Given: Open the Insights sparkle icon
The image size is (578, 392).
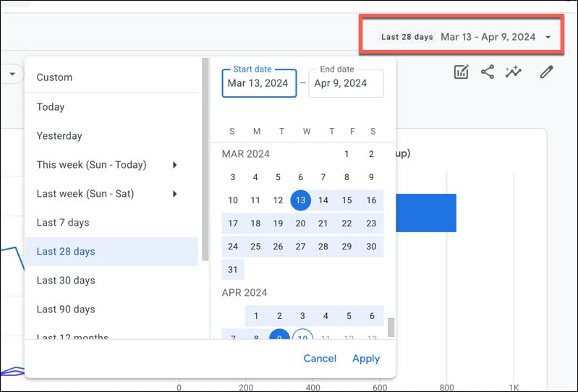Looking at the screenshot, I should pyautogui.click(x=514, y=72).
